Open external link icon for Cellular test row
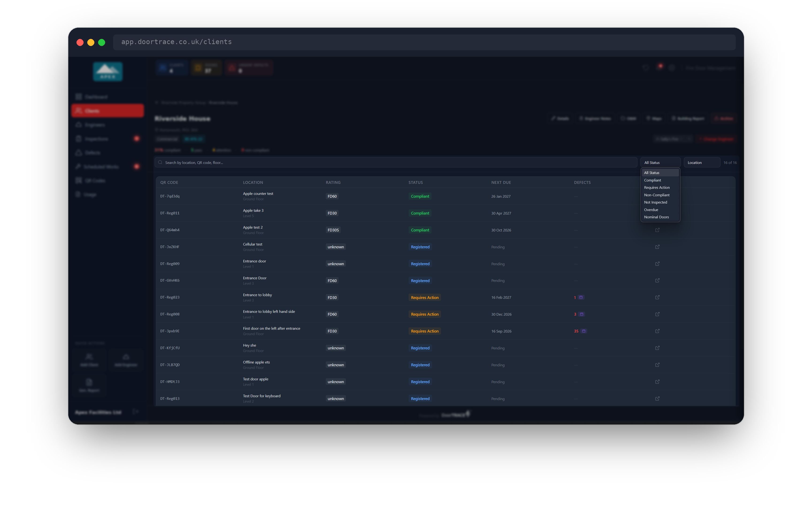812x522 pixels. coord(657,247)
